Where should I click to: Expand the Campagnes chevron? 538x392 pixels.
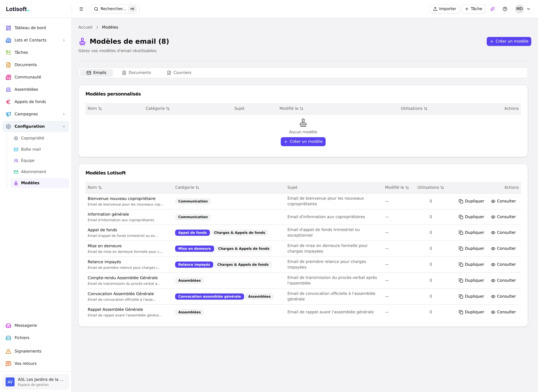tap(64, 114)
